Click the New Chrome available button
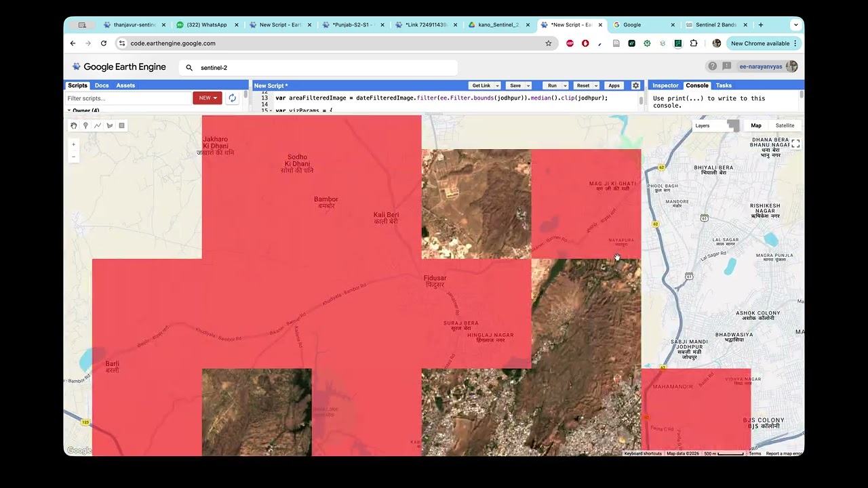868x488 pixels. (764, 43)
